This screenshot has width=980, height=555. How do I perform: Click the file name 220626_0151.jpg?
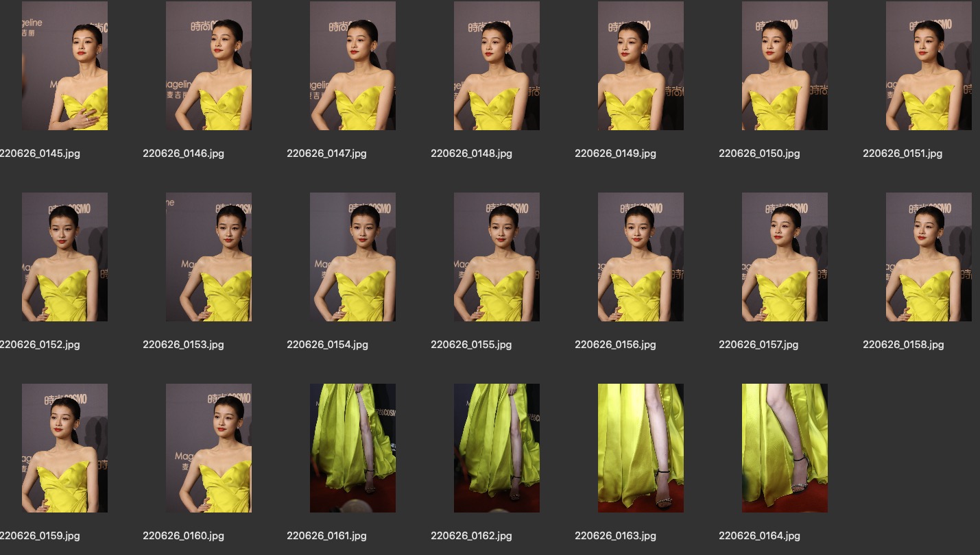pos(903,153)
